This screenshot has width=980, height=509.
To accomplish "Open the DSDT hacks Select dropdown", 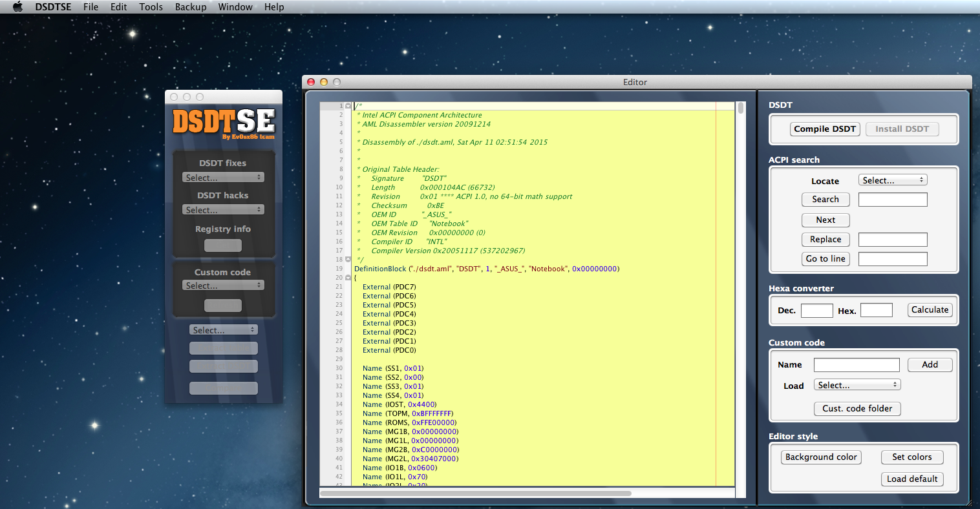I will click(223, 210).
